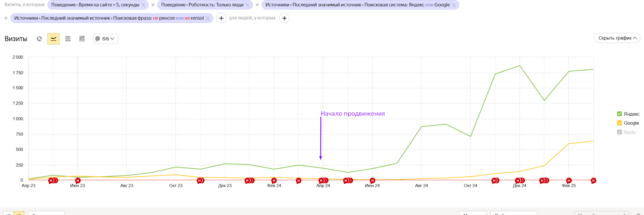644x215 pixels.
Task: Remove the 'Поисковая фраза' filter chip
Action: click(208, 18)
